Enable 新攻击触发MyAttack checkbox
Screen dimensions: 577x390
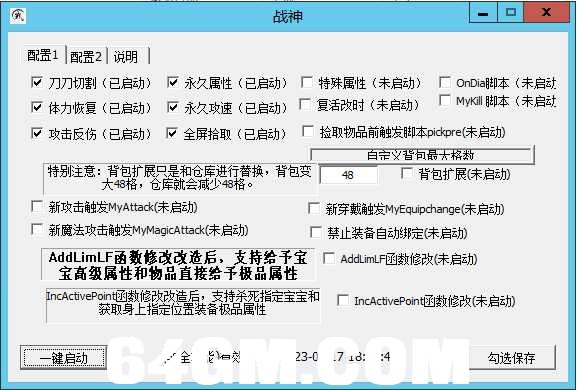pyautogui.click(x=37, y=206)
